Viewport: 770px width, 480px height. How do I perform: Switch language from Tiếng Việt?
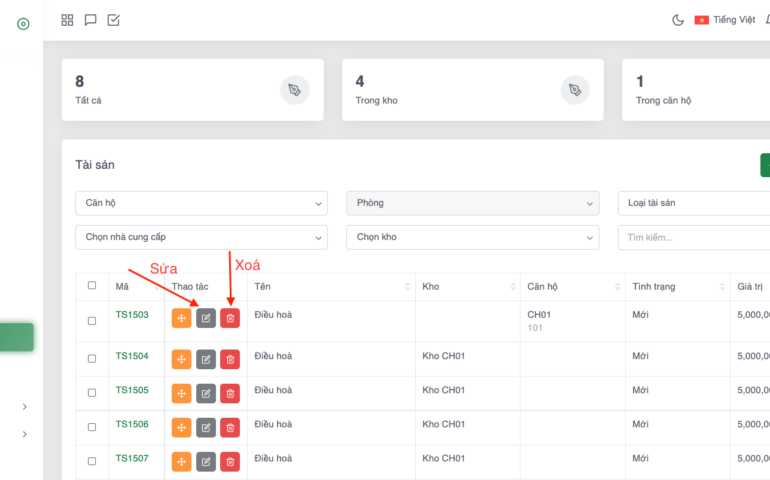(726, 20)
